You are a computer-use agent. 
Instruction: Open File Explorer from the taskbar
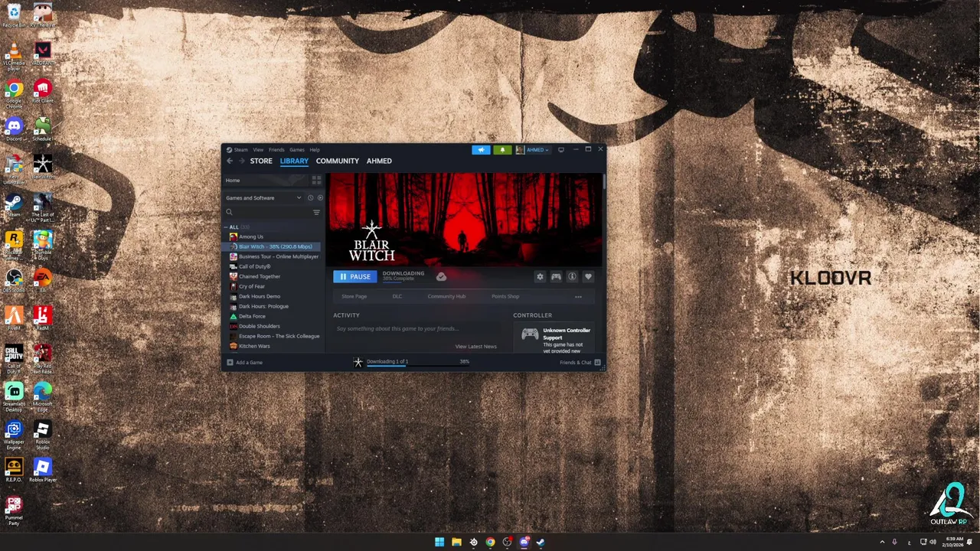(x=456, y=542)
